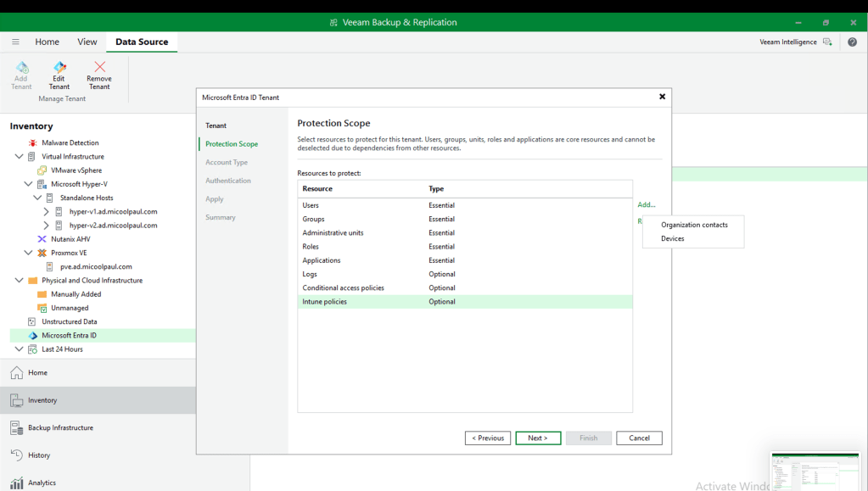Click the History clock icon
Viewport: 868px width, 491px height.
[17, 455]
